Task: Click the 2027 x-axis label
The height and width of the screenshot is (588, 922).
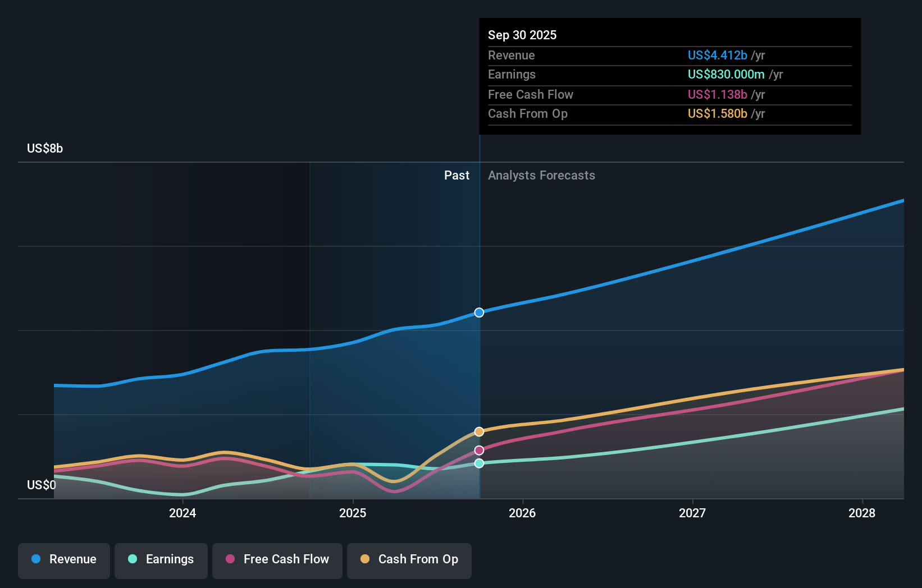Action: [692, 513]
